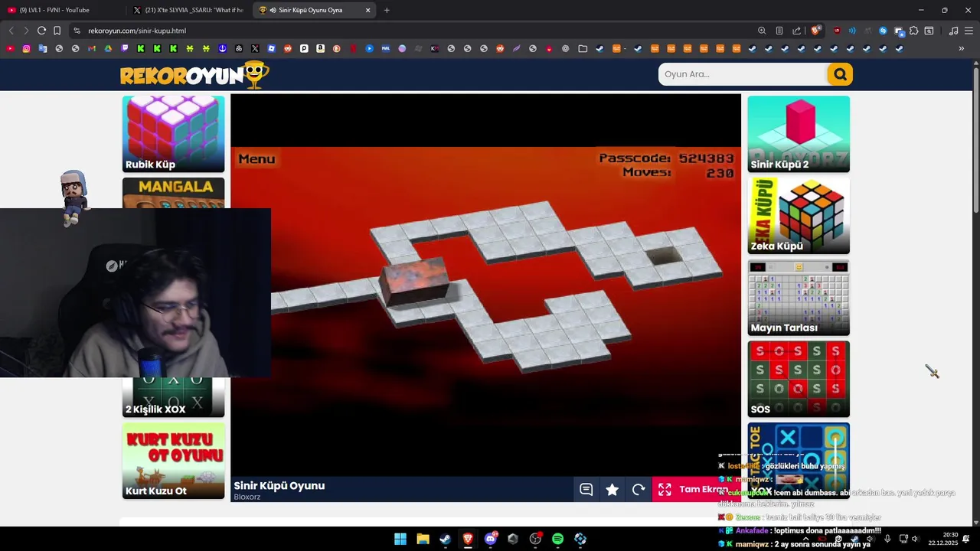The image size is (980, 551).
Task: Open the in-game Menu
Action: point(256,159)
